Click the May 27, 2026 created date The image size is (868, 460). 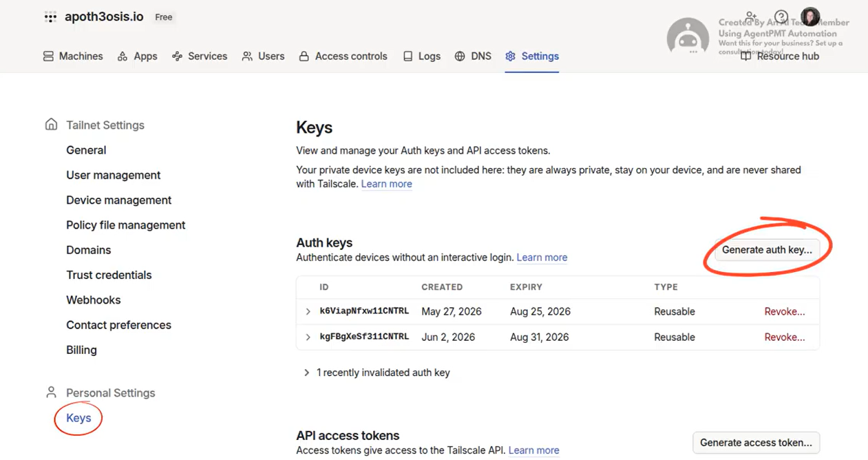coord(452,312)
